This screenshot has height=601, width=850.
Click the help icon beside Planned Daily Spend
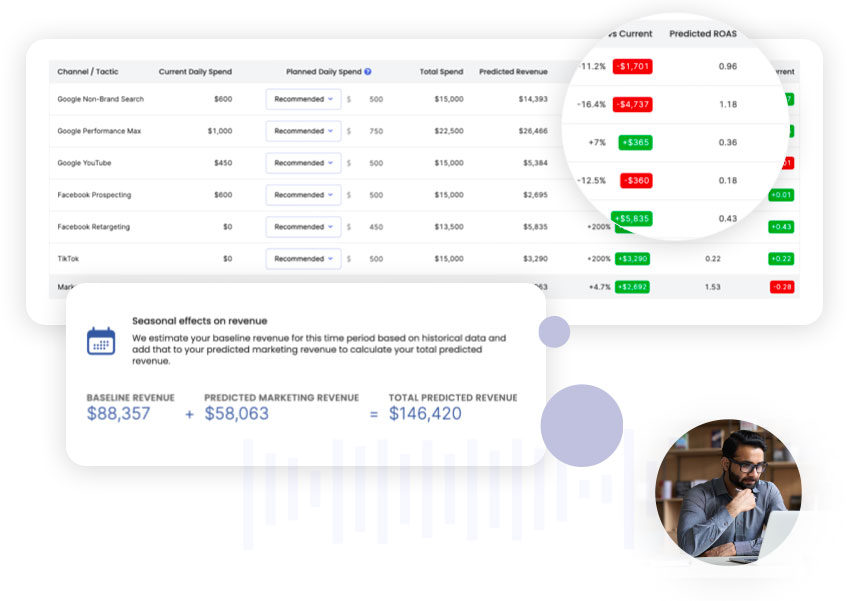pos(368,72)
